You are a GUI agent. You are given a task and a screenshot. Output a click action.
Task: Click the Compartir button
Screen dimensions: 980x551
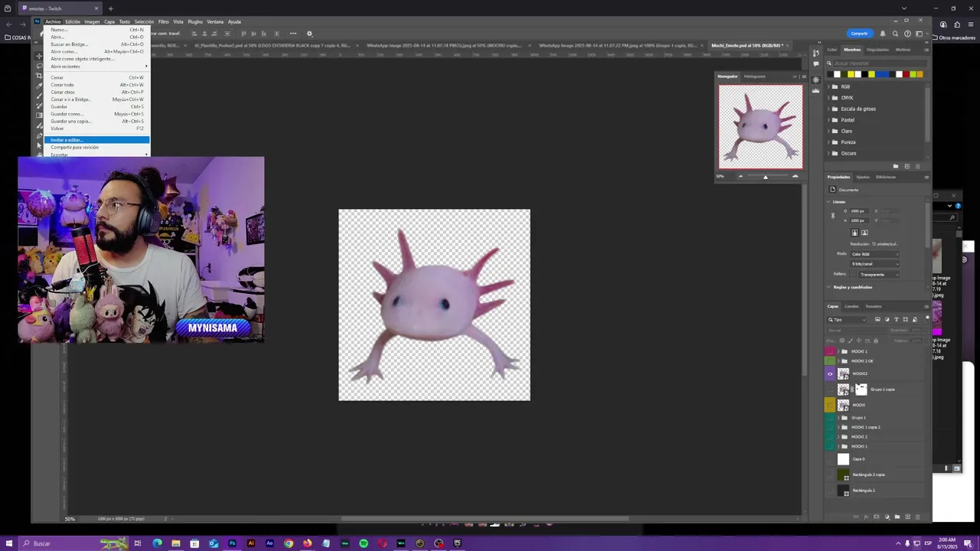coord(860,34)
